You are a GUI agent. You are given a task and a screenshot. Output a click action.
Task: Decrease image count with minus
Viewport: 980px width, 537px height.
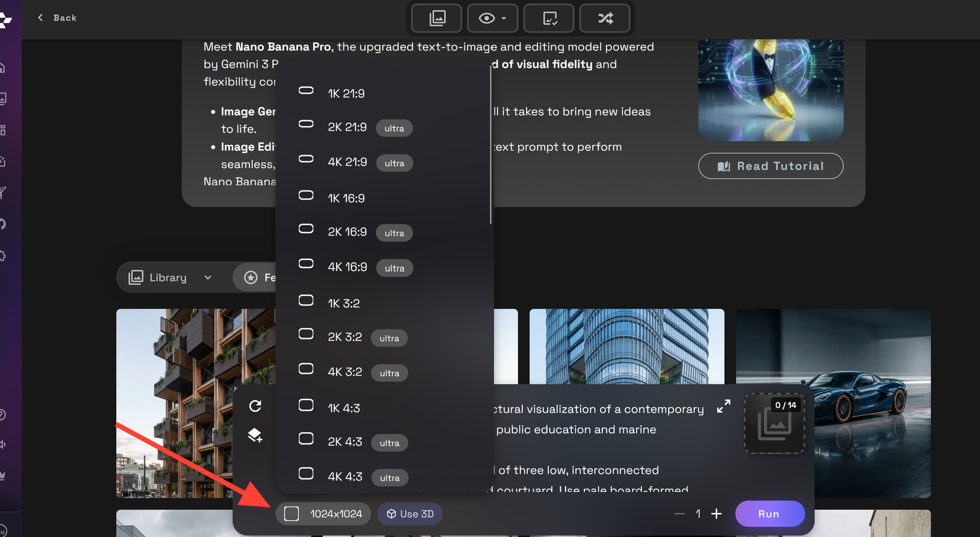click(x=679, y=514)
